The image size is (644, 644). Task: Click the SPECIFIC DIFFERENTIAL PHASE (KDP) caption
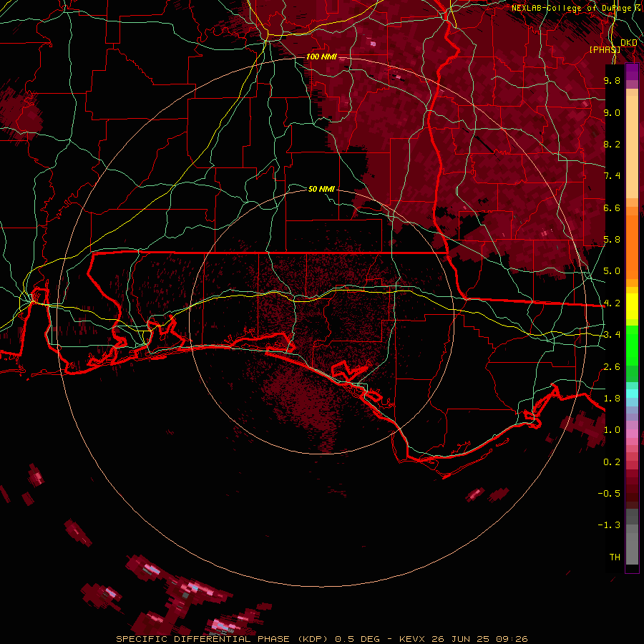[224, 639]
